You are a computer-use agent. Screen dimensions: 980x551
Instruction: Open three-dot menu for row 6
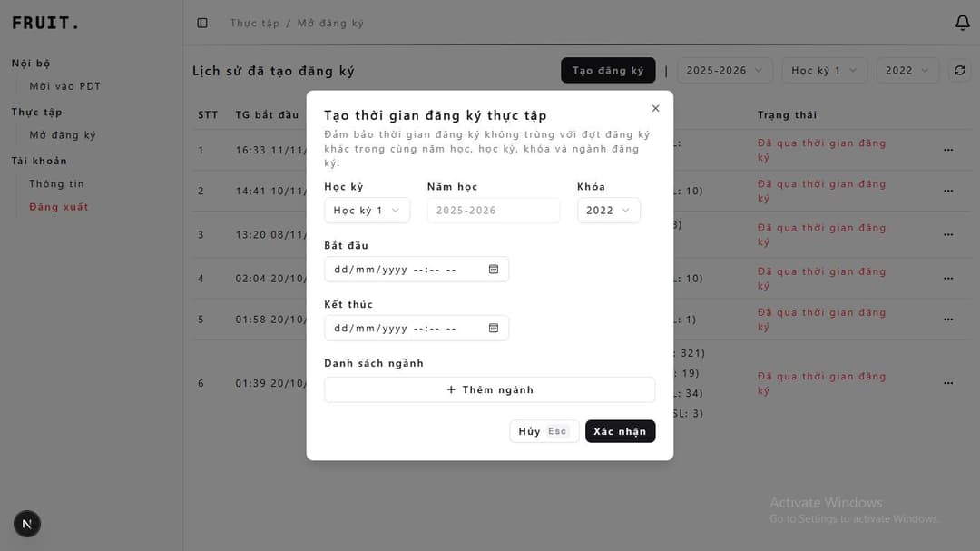tap(948, 383)
